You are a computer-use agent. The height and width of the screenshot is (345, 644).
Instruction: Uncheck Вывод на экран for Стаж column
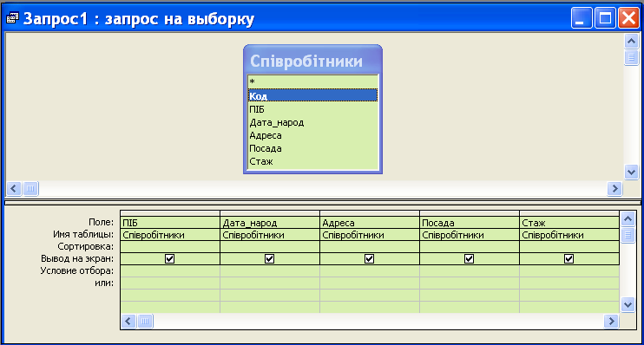point(568,259)
